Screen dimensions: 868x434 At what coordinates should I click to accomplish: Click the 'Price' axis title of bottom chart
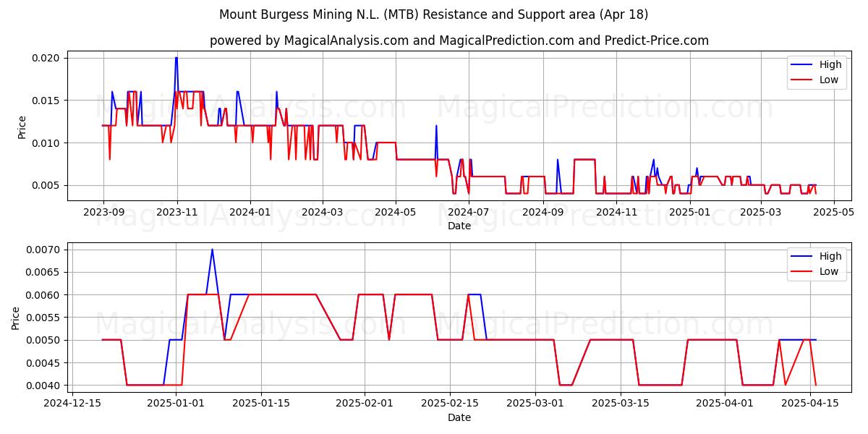click(x=16, y=318)
